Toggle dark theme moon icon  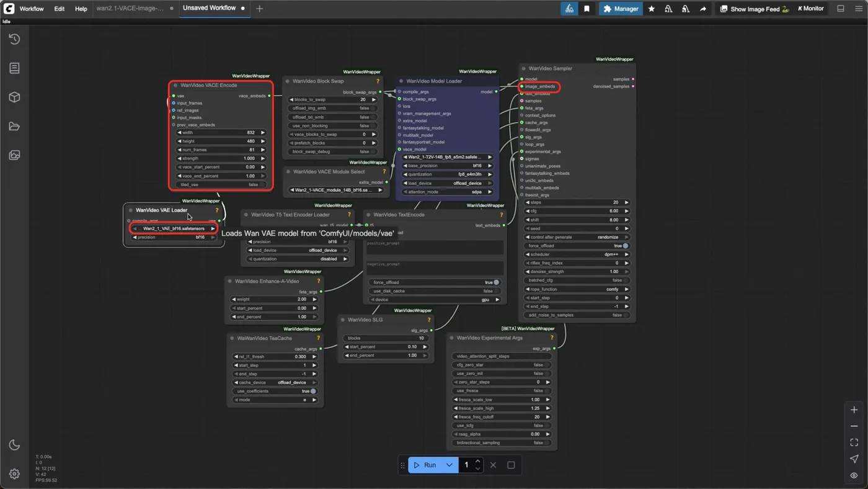pos(14,445)
